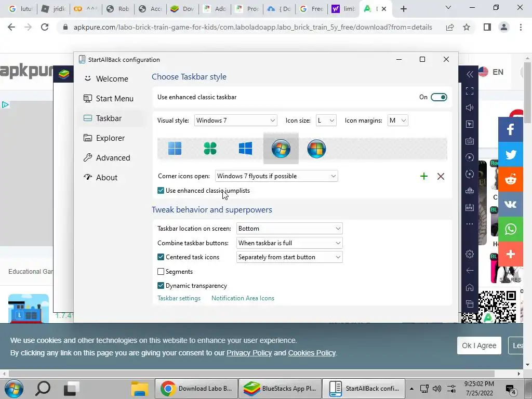This screenshot has width=532, height=399.
Task: Share page via WhatsApp icon
Action: 511,229
